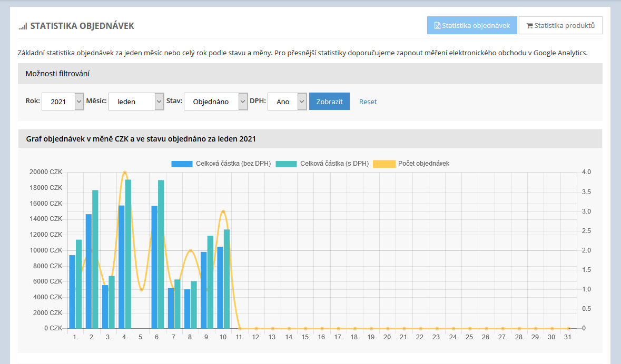Screen dimensions: 621x364
Task: Click the shopping cart icon in Statistika produktů
Action: point(529,25)
